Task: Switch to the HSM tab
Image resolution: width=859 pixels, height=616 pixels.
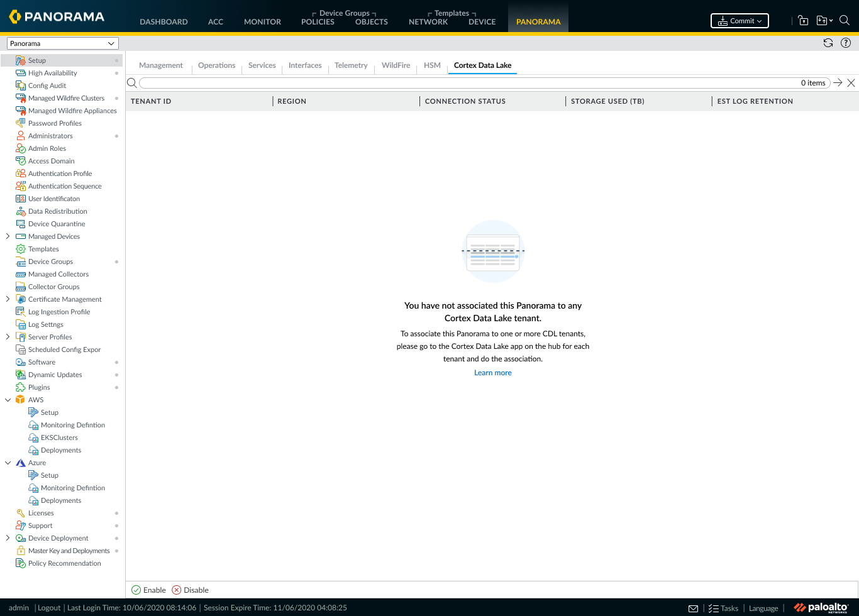Action: coord(432,65)
